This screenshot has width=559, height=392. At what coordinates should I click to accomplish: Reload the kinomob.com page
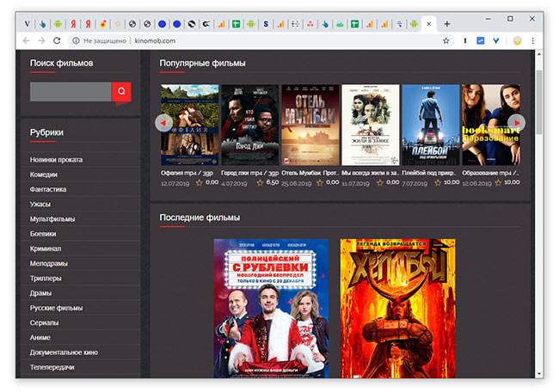click(x=57, y=41)
